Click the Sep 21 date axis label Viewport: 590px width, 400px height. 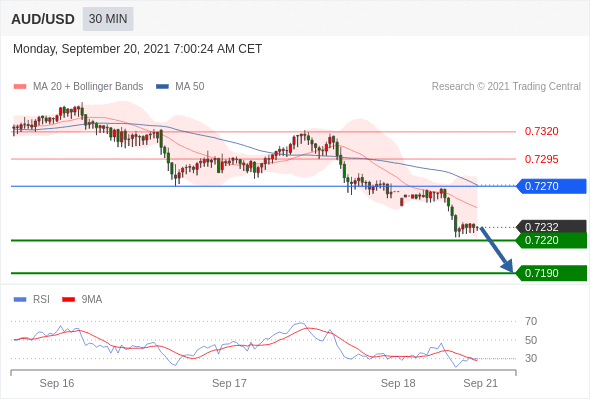(481, 383)
